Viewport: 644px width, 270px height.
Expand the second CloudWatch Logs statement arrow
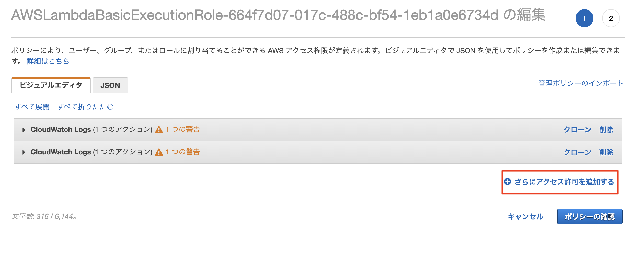24,152
